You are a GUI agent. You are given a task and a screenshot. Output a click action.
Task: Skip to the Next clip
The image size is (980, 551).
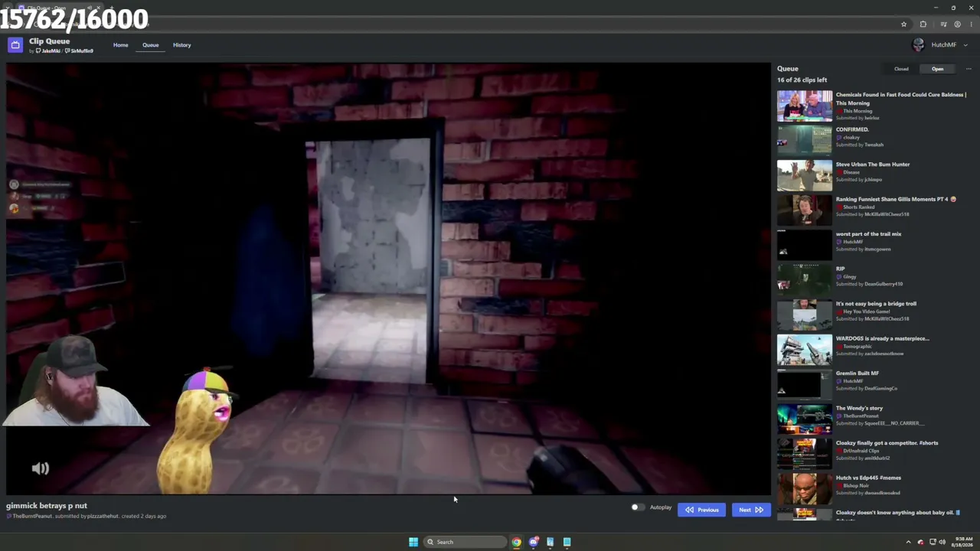(750, 510)
